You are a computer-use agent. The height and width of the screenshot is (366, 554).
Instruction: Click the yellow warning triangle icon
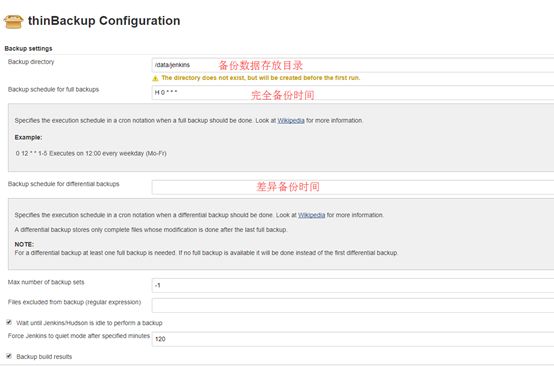155,78
